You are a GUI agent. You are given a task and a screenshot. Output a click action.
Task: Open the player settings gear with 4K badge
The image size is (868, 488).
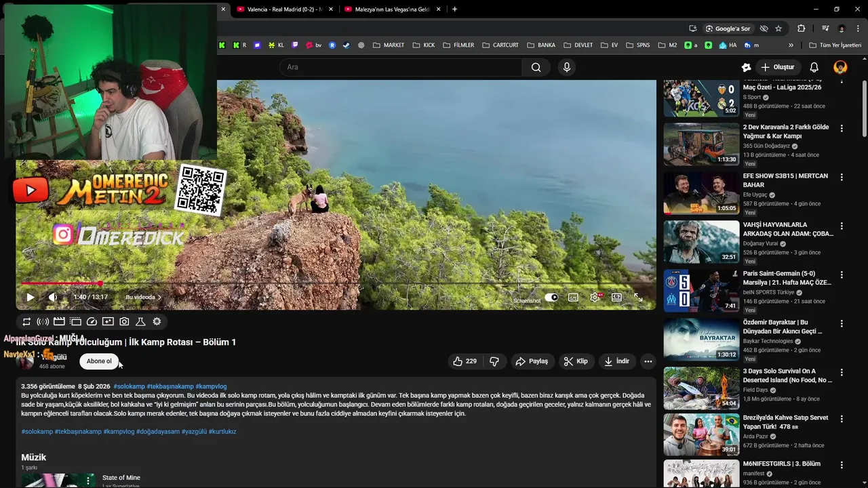point(595,298)
